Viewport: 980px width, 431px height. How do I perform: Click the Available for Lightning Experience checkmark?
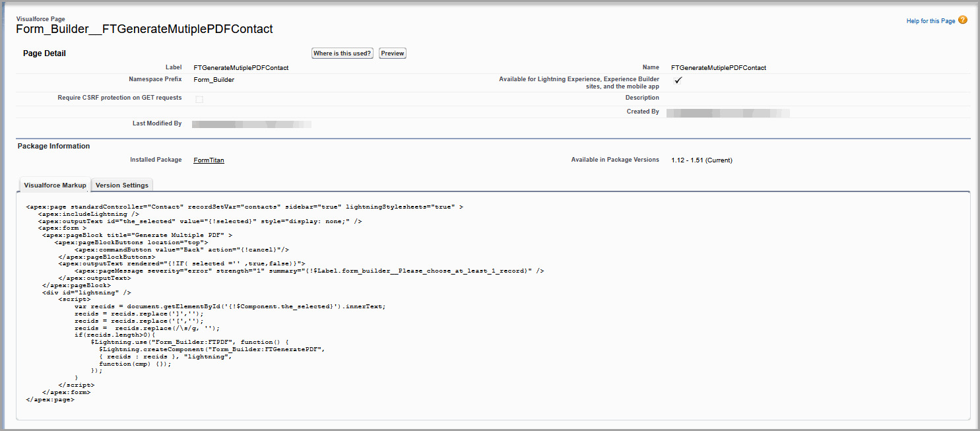click(678, 81)
